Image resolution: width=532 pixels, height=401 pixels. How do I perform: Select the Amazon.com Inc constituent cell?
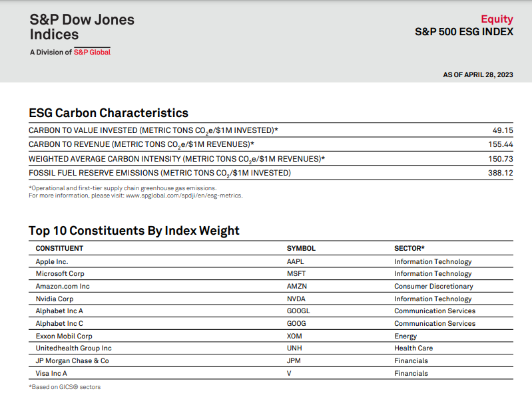tap(63, 286)
